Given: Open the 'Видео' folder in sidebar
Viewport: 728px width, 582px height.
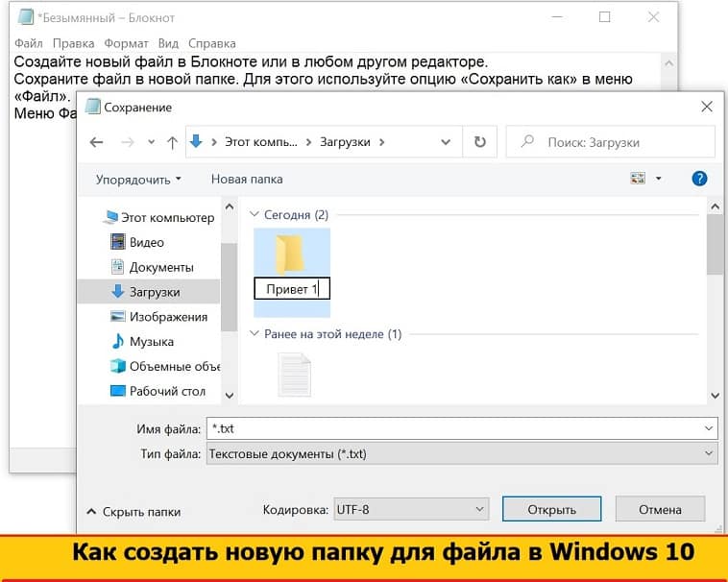Looking at the screenshot, I should coord(138,242).
